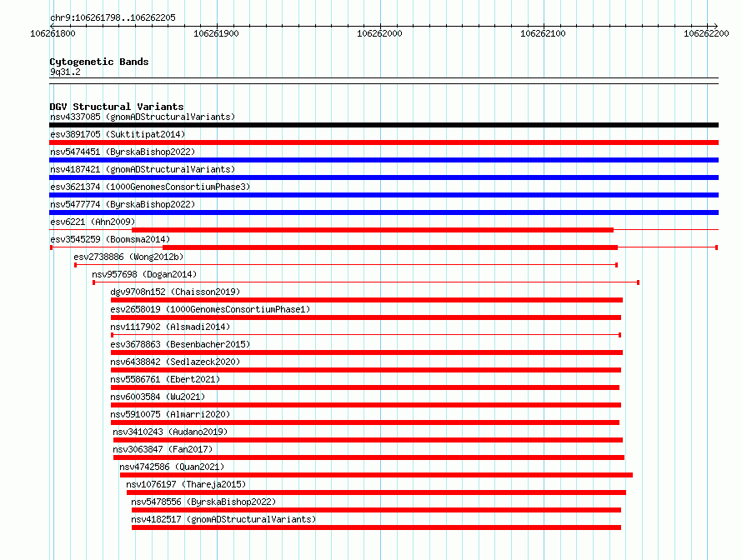Screen dimensions: 742x560
Task: Click the red nsv5586761 variant bar
Action: point(365,387)
